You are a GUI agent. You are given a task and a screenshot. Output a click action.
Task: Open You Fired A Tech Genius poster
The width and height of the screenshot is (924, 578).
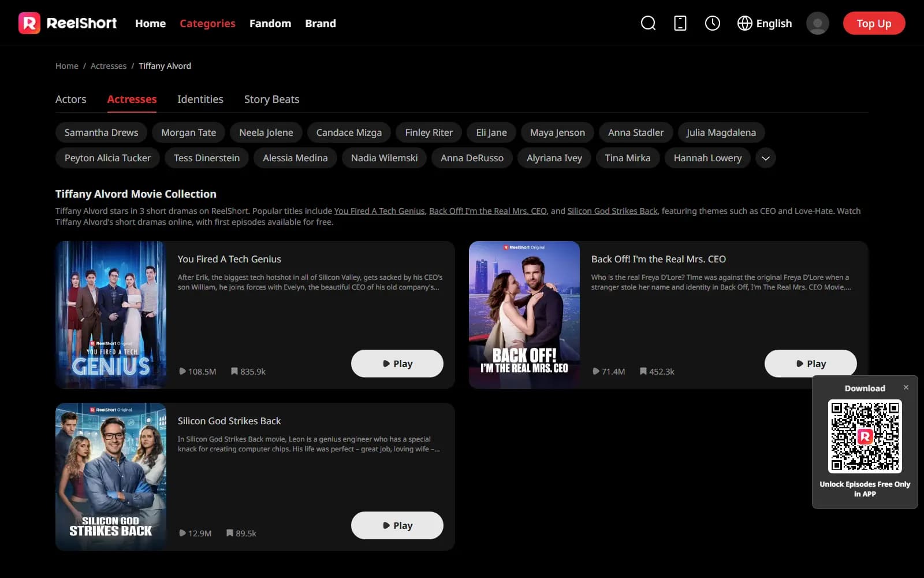111,315
